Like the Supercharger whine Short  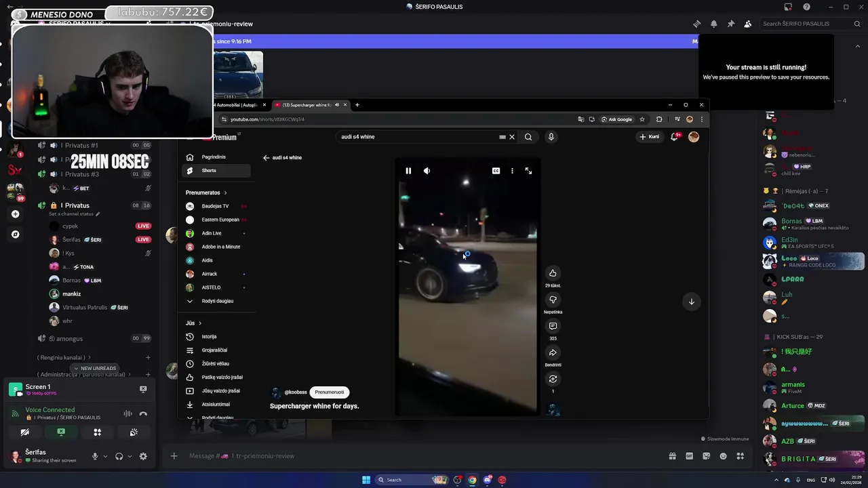[553, 273]
